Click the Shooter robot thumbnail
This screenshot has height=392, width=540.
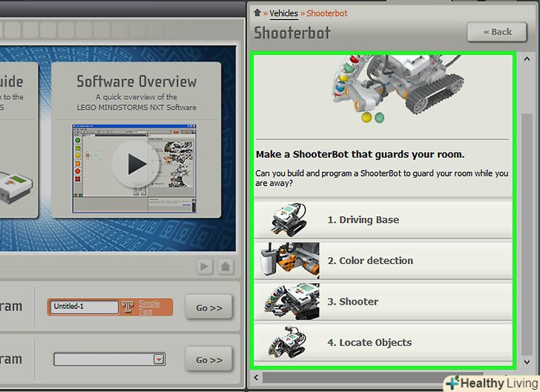(x=289, y=301)
